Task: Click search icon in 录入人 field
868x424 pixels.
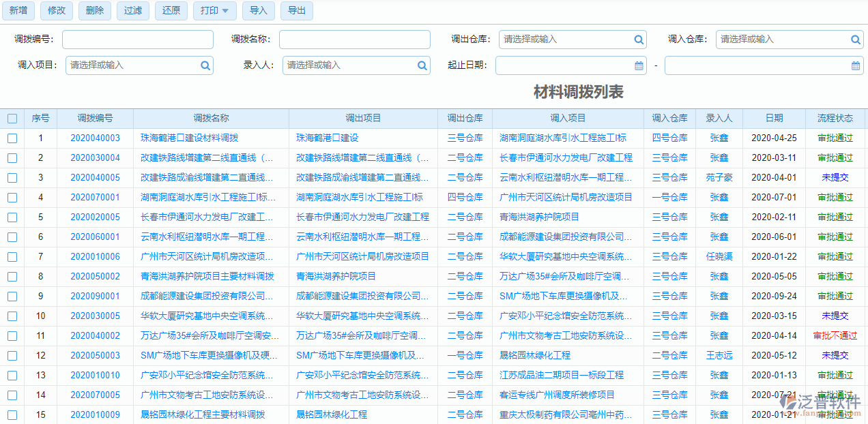Action: [422, 66]
